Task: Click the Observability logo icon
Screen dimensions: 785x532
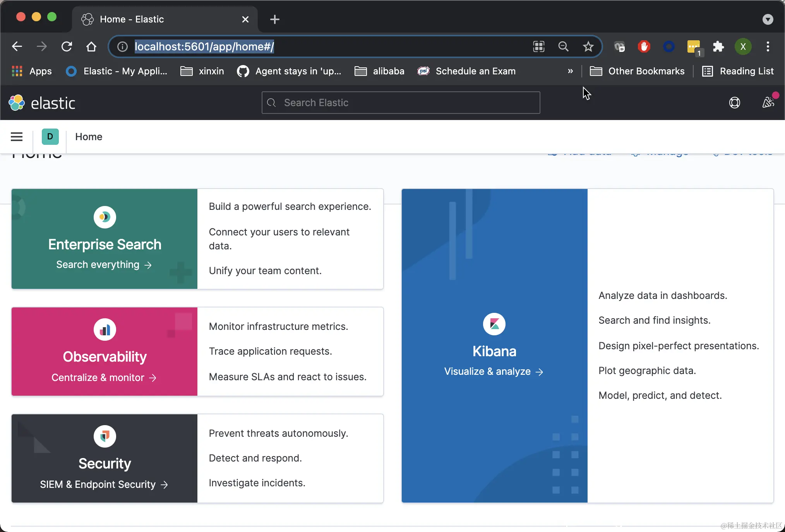Action: [x=105, y=330]
